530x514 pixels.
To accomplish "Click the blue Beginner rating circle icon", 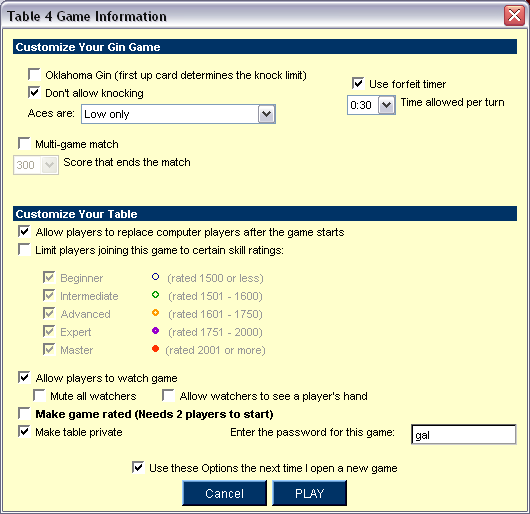I will click(155, 277).
